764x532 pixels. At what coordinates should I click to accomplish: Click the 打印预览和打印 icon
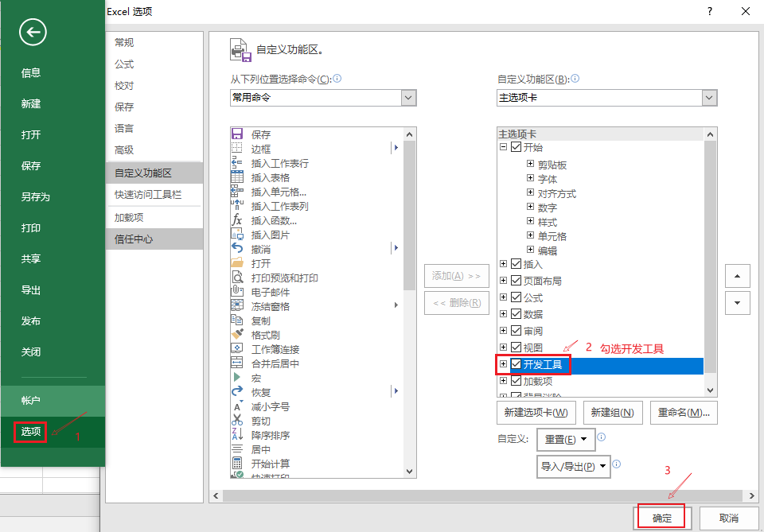point(237,277)
